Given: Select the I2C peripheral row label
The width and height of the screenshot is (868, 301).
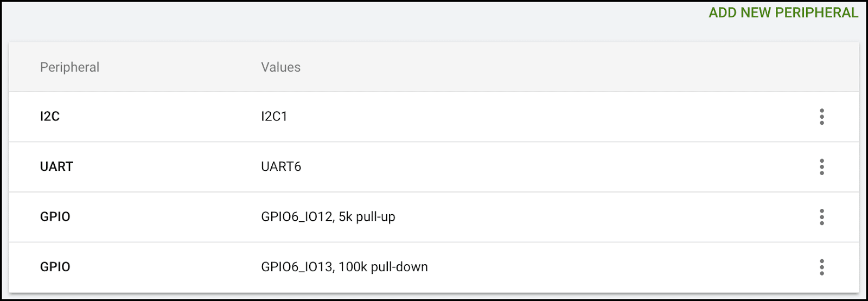Looking at the screenshot, I should (x=50, y=116).
